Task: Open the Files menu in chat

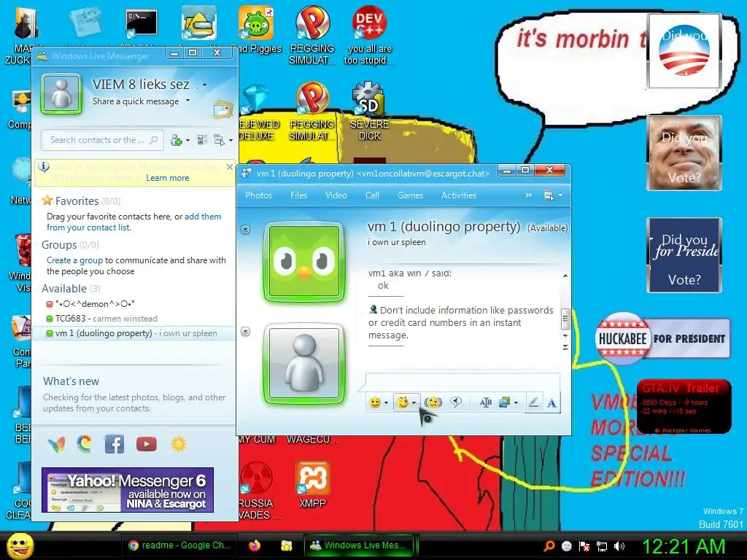Action: point(298,195)
